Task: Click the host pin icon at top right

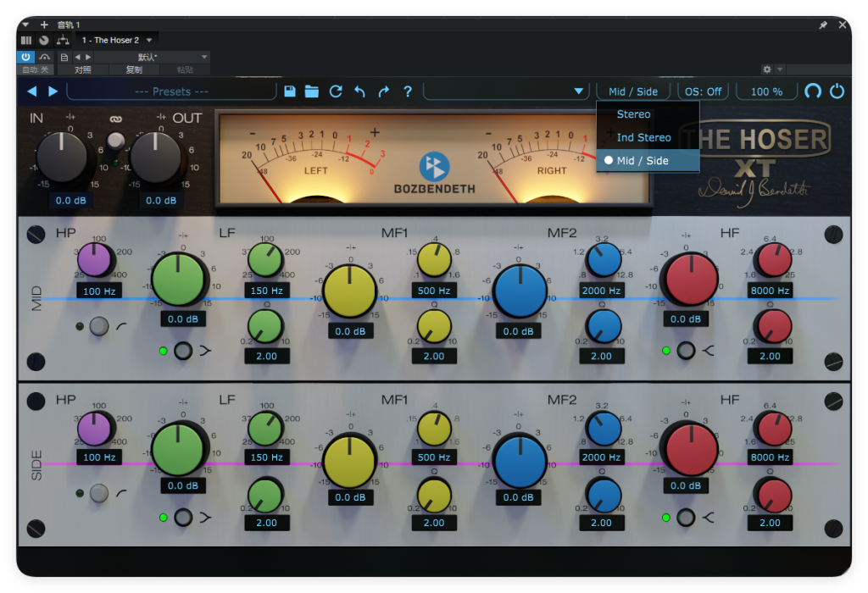Action: click(x=823, y=25)
